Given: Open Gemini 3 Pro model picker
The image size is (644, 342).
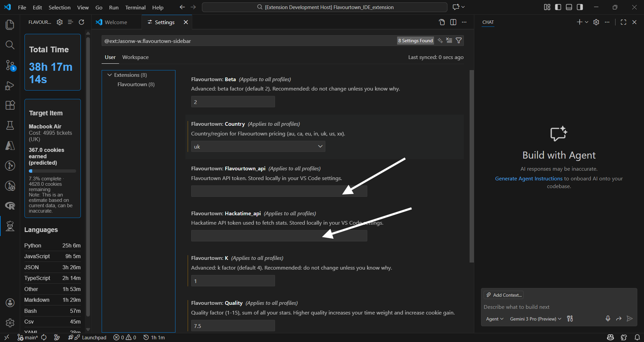Looking at the screenshot, I should [x=535, y=319].
